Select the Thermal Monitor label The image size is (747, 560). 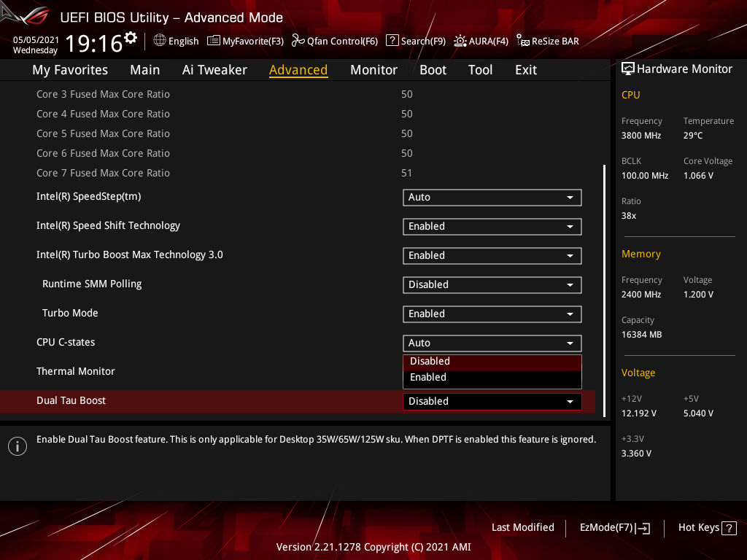pyautogui.click(x=76, y=371)
